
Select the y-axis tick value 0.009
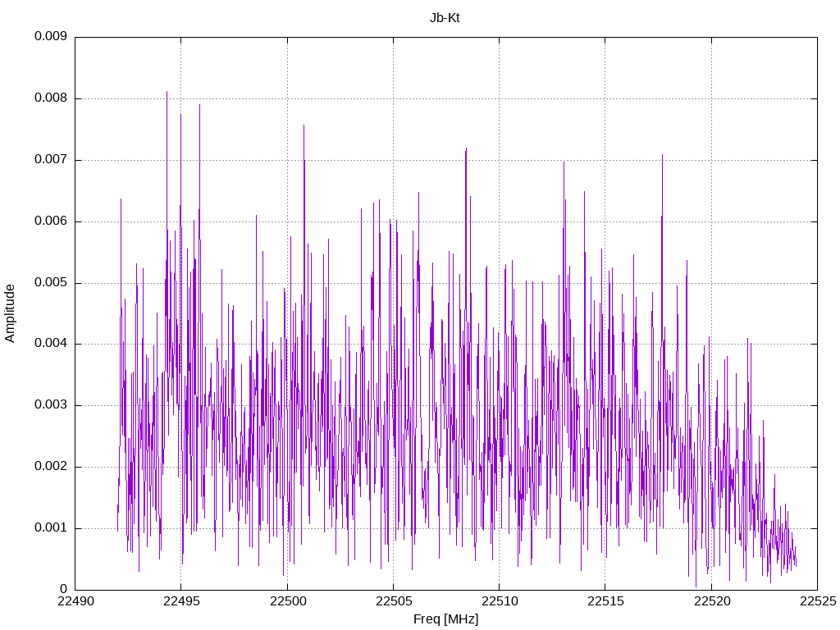tap(51, 36)
